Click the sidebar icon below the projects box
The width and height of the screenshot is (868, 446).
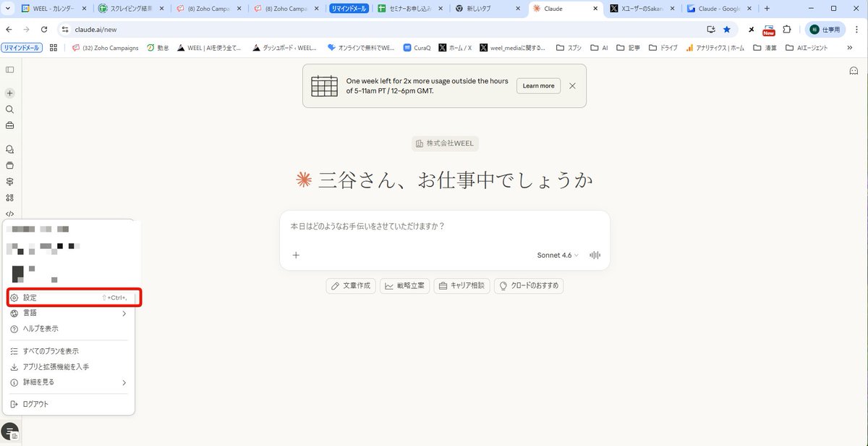coord(10,181)
